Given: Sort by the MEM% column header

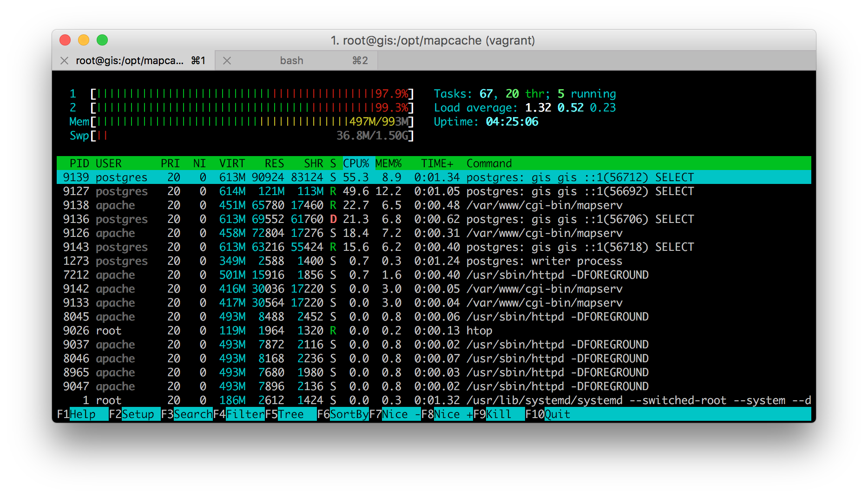Looking at the screenshot, I should [388, 163].
